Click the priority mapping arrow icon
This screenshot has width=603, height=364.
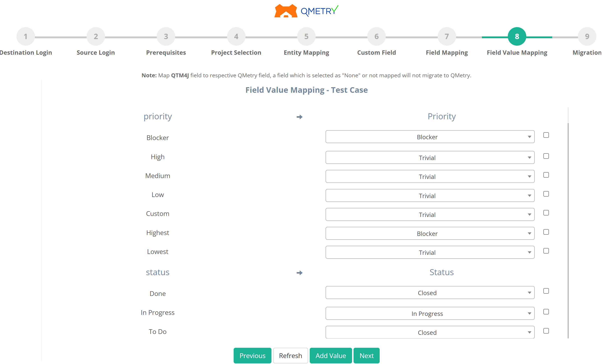pyautogui.click(x=299, y=117)
